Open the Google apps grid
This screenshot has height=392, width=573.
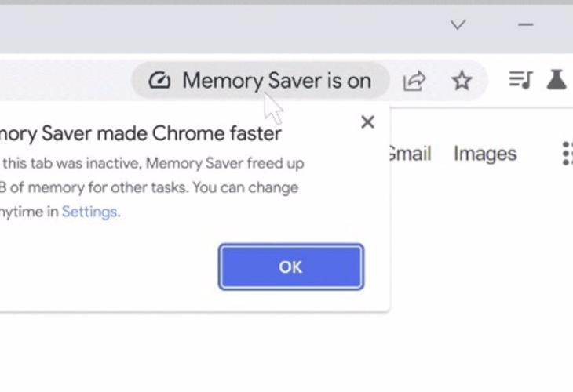[567, 154]
